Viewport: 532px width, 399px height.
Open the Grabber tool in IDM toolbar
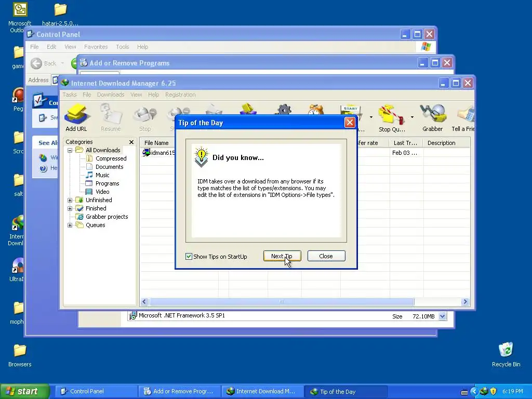click(432, 118)
